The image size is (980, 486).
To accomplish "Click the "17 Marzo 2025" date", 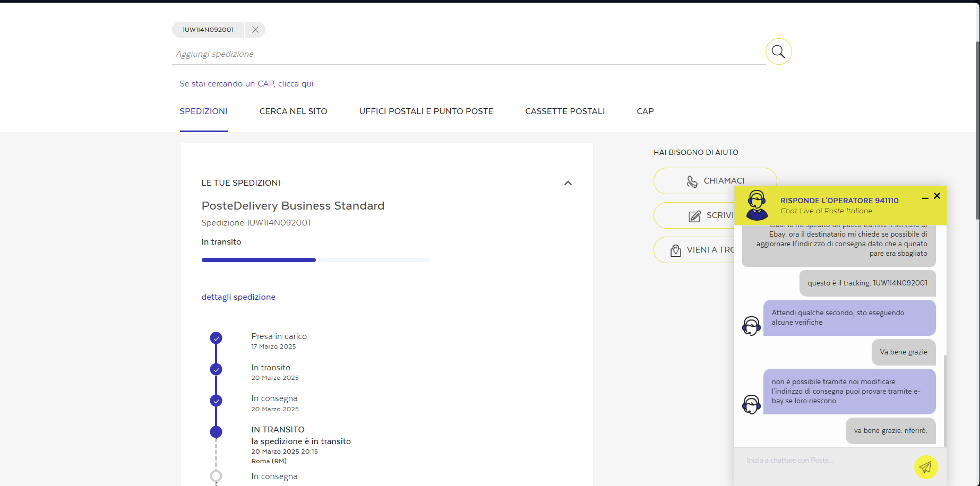I will pyautogui.click(x=273, y=346).
